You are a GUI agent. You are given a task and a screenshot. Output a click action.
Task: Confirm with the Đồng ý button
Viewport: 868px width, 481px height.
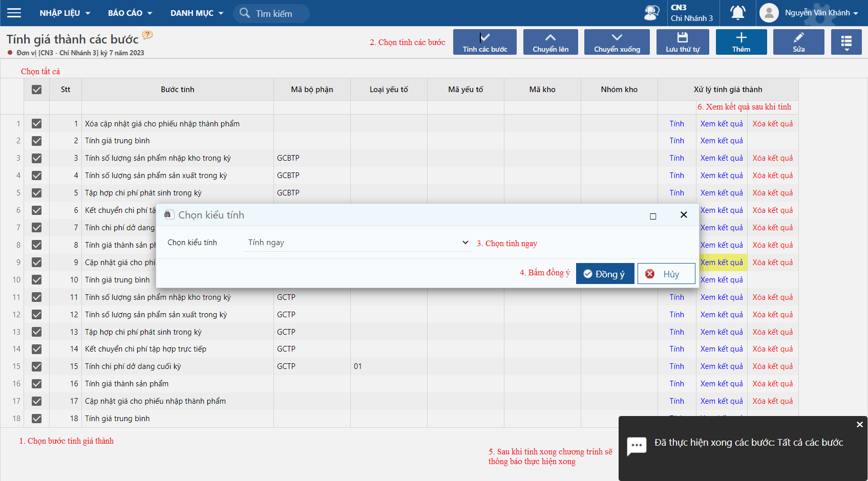[x=605, y=274]
